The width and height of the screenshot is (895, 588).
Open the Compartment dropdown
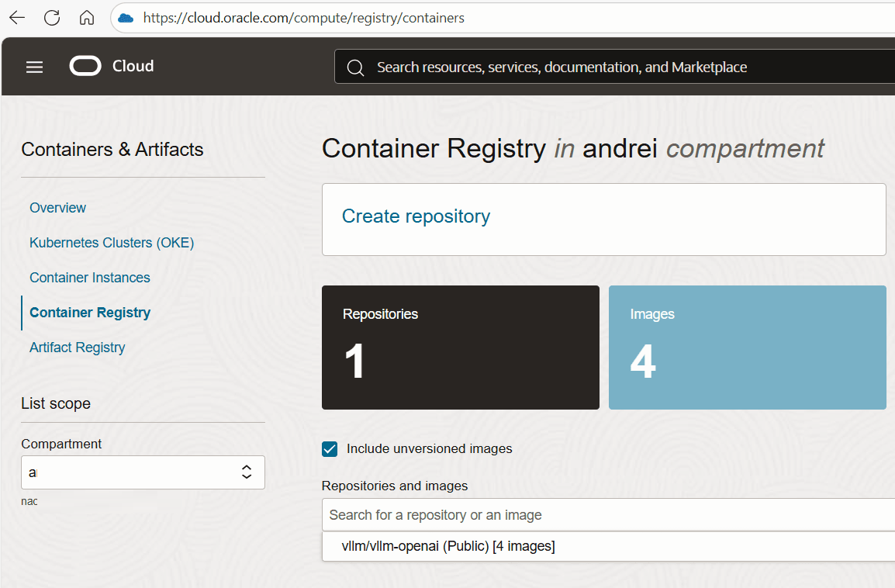click(x=143, y=472)
